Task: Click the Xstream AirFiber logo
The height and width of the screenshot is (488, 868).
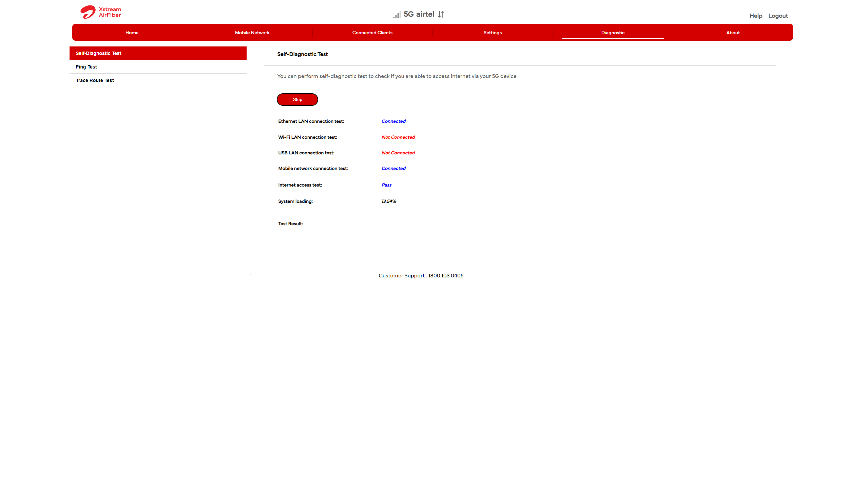Action: coord(101,12)
